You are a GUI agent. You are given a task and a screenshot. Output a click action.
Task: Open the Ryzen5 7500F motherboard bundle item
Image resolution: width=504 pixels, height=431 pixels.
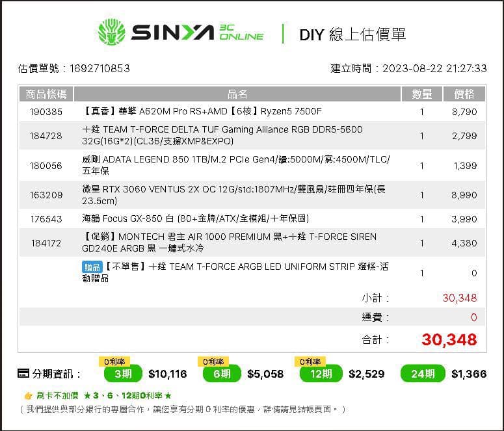click(x=202, y=112)
